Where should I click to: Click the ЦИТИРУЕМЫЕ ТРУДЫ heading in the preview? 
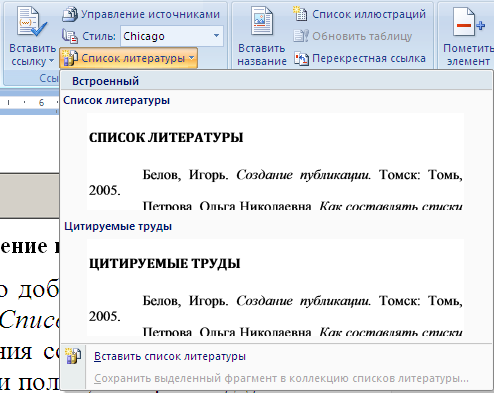click(164, 263)
